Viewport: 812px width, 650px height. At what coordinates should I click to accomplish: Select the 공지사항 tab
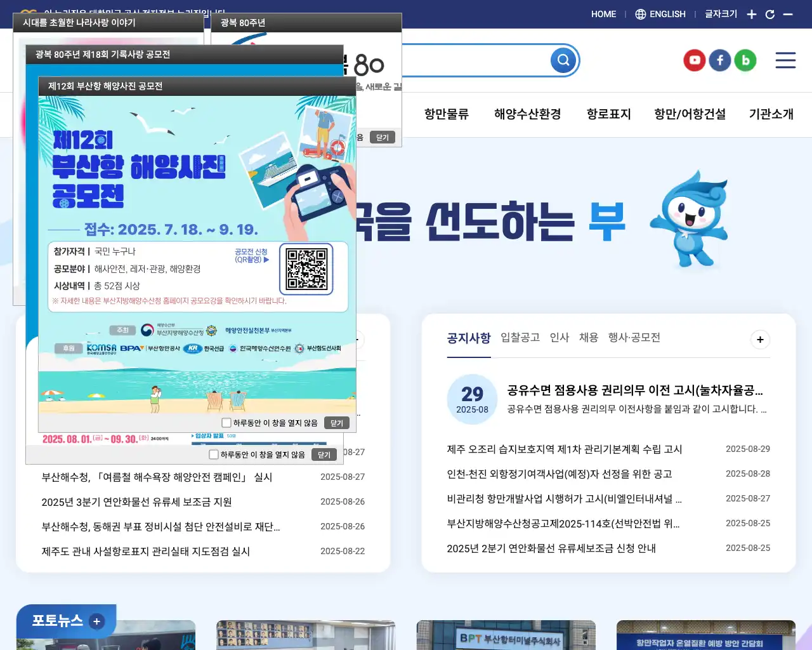point(469,338)
